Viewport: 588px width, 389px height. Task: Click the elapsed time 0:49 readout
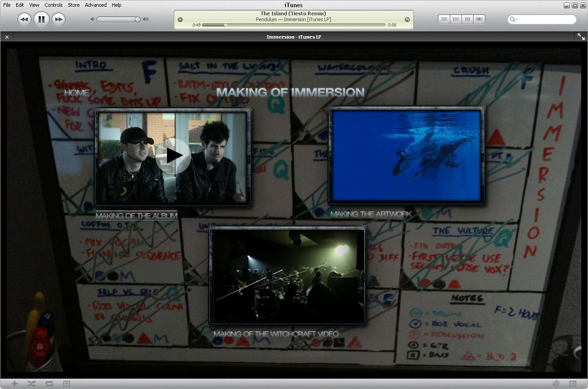(x=197, y=25)
